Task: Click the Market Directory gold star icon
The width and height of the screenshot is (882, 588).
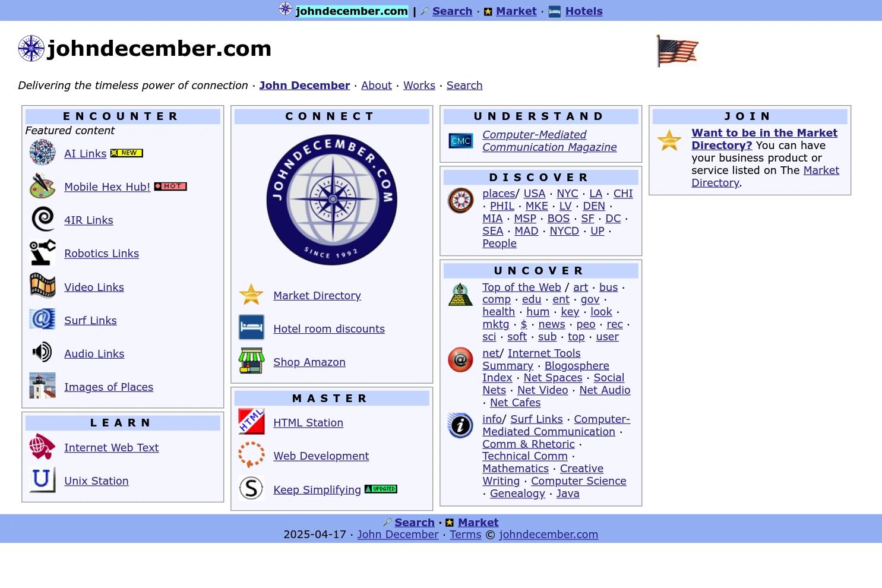Action: 251,295
